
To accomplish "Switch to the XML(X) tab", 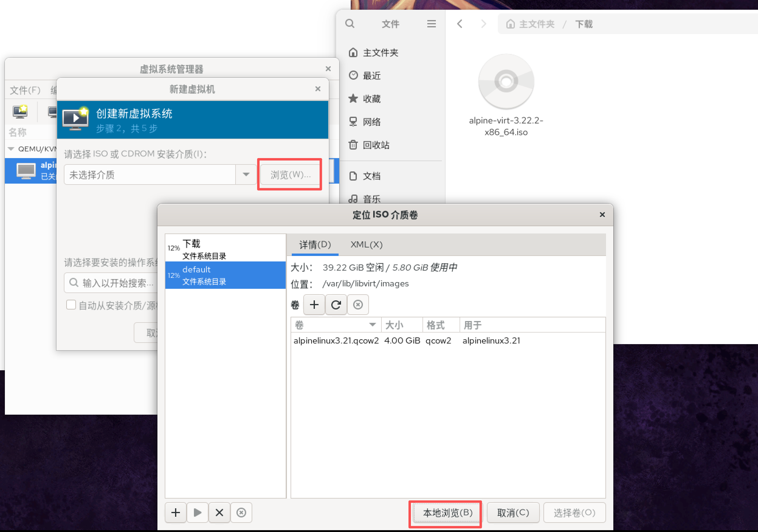I will coord(366,245).
